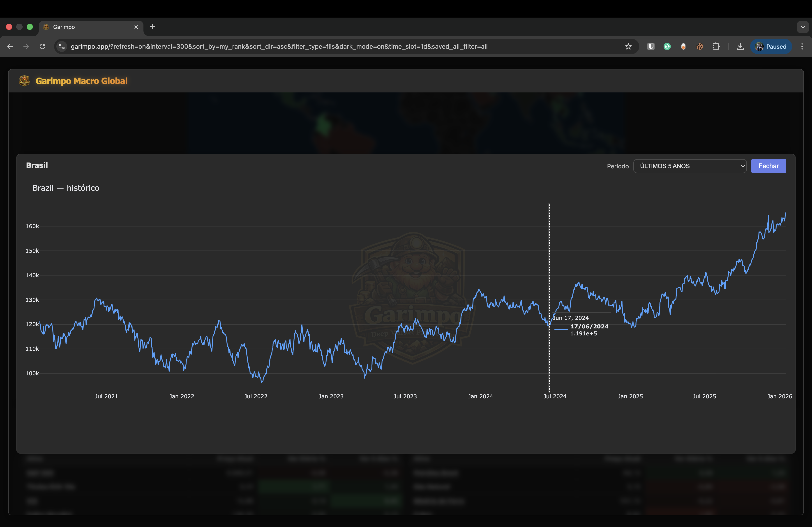Open the tab search chevron
This screenshot has width=812, height=527.
click(803, 27)
